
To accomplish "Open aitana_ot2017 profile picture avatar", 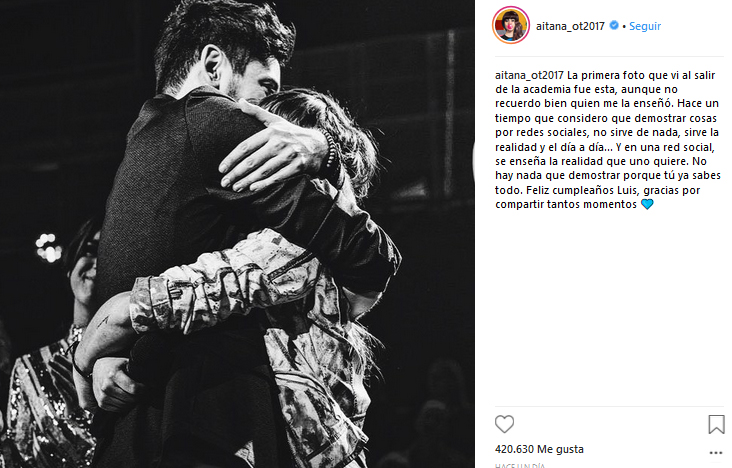I will (511, 25).
